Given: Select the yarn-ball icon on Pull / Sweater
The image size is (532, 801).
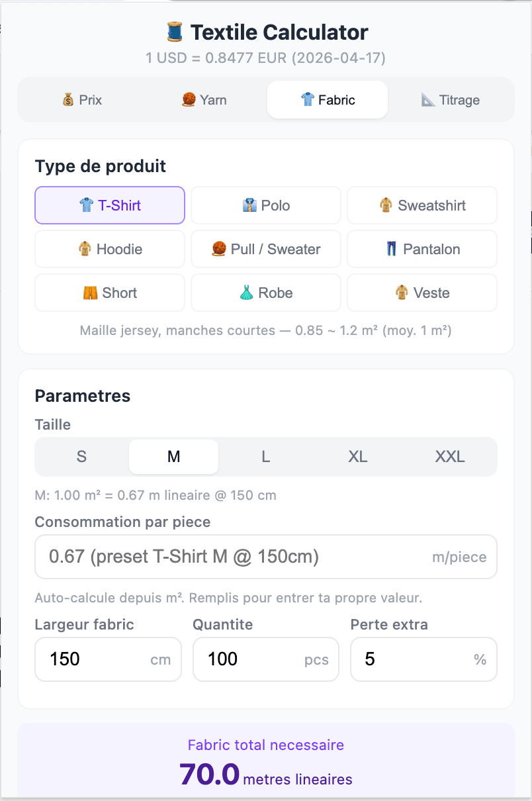Looking at the screenshot, I should [218, 249].
